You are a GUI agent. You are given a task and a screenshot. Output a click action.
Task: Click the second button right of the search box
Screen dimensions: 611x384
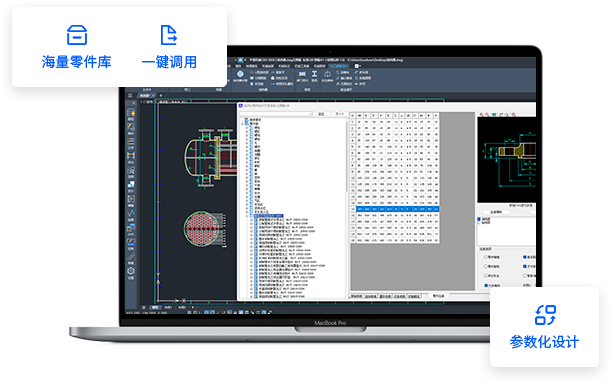coord(339,114)
